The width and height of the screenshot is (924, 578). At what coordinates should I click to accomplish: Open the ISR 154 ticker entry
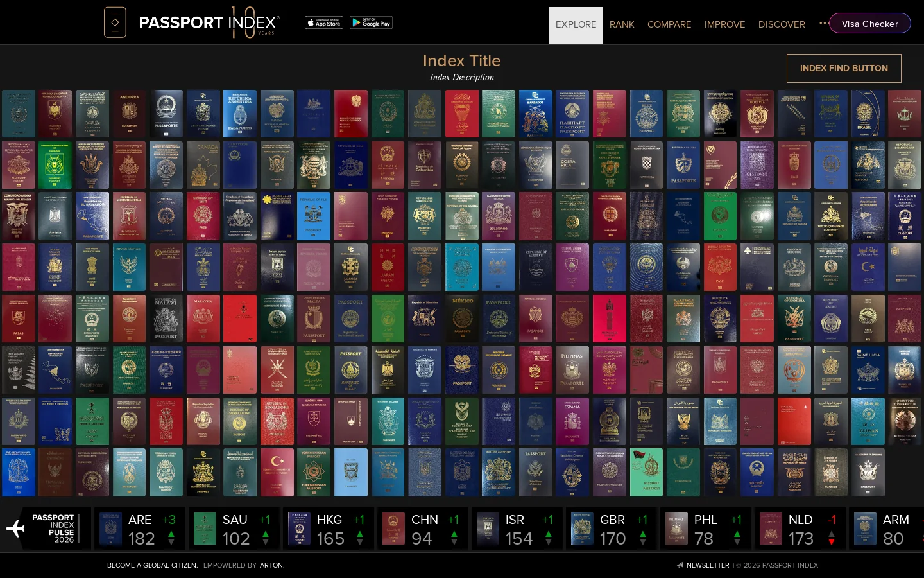[517, 529]
